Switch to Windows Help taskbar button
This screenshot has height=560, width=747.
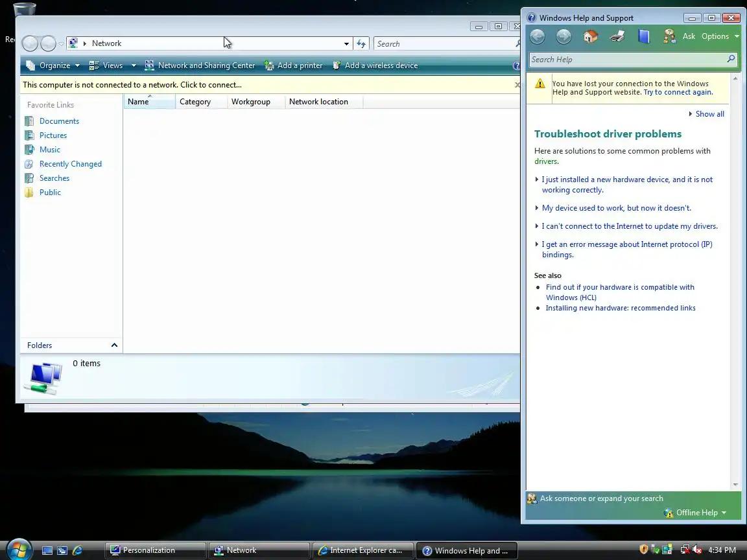click(x=467, y=550)
